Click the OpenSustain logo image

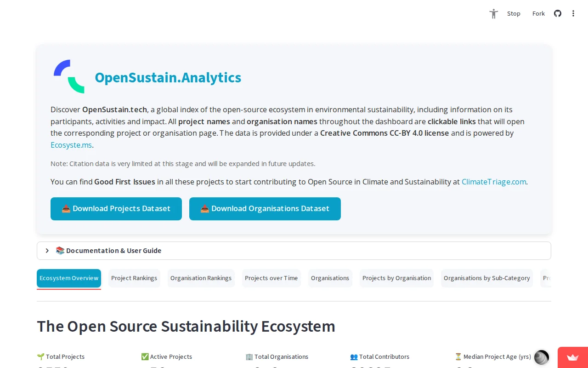coord(69,76)
